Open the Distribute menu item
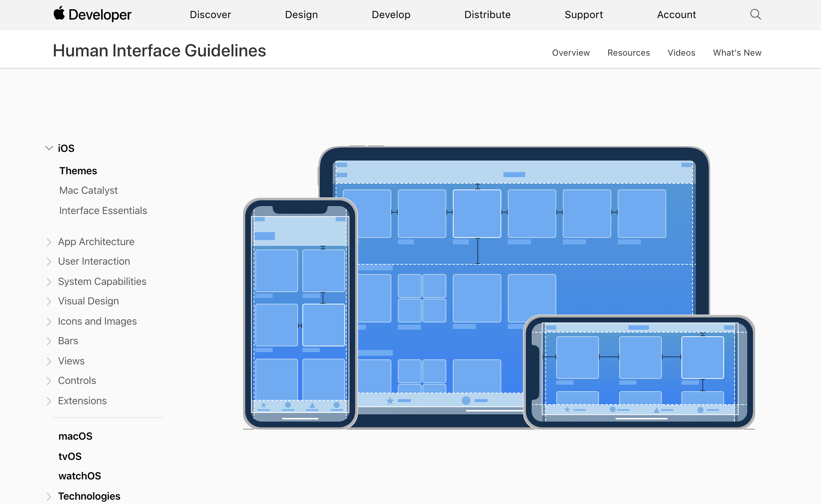The height and width of the screenshot is (504, 821). coord(487,14)
